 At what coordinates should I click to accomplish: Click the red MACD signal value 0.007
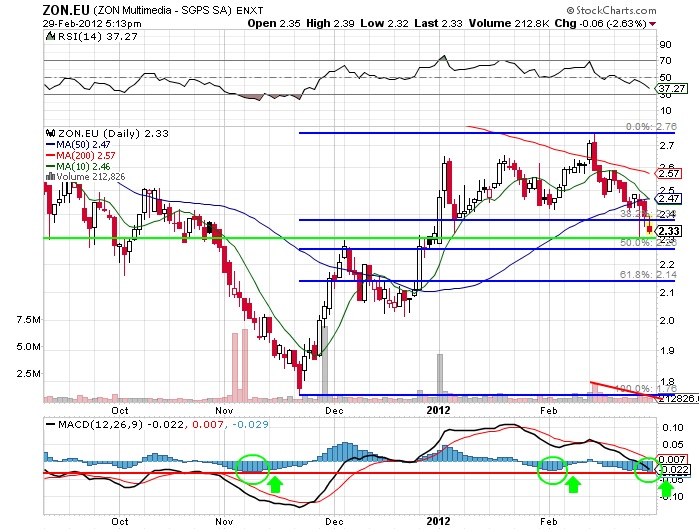[x=208, y=424]
